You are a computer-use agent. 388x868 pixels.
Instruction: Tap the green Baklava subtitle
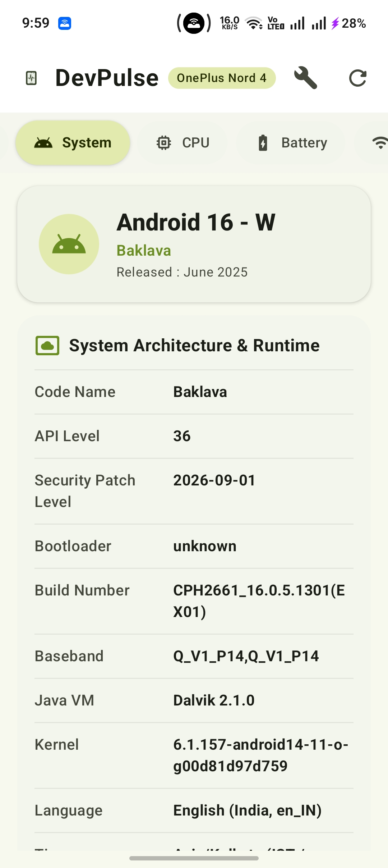[144, 251]
